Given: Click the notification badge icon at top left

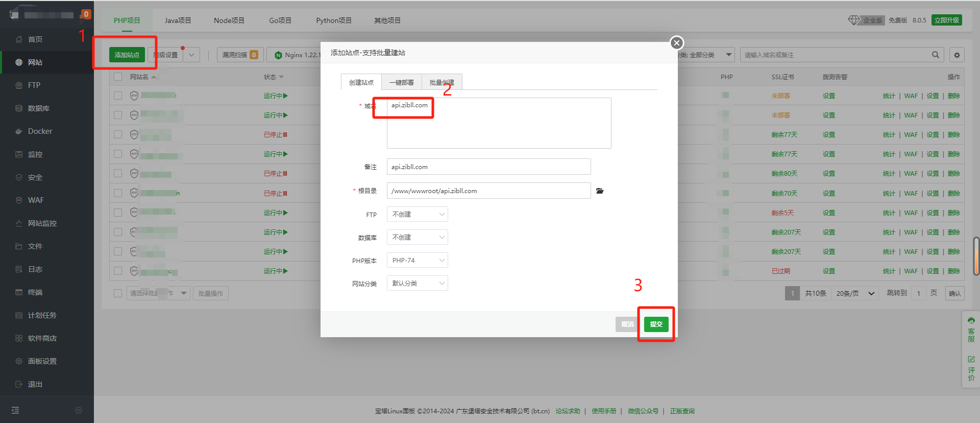Looking at the screenshot, I should tap(86, 14).
